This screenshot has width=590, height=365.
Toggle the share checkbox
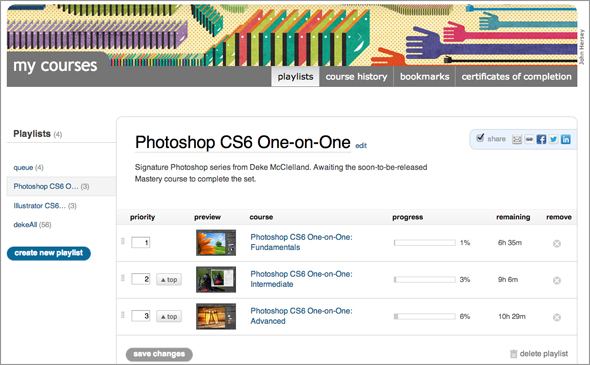pyautogui.click(x=480, y=138)
